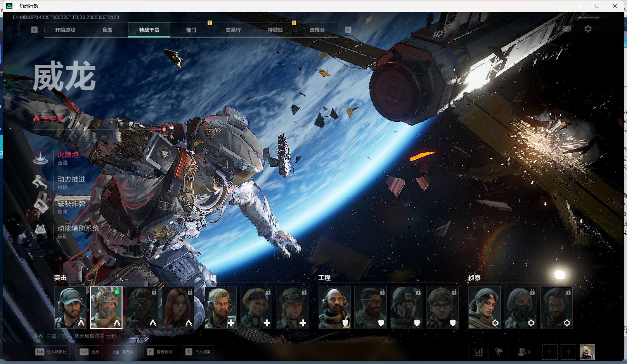This screenshot has height=364, width=627.
Task: Open the settings gear icon
Action: 588,29
